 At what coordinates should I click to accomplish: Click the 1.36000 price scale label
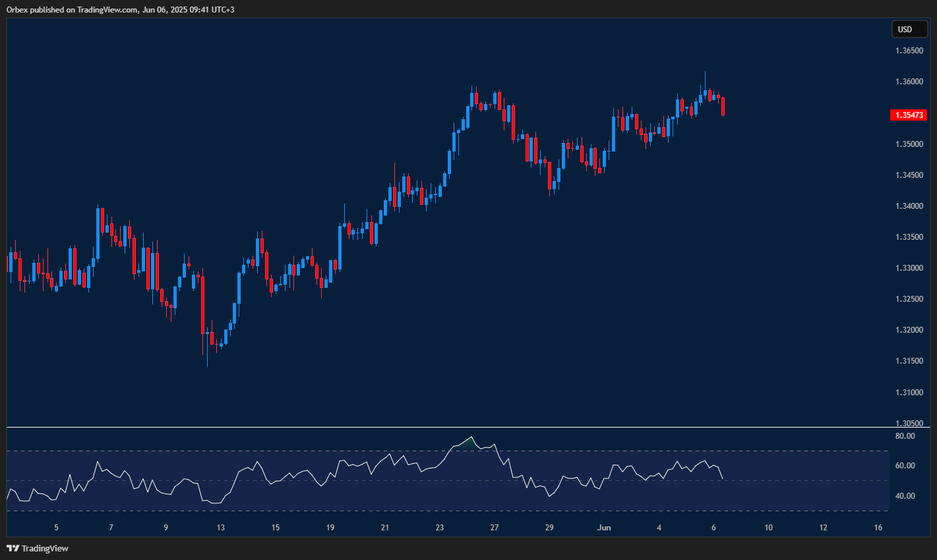pyautogui.click(x=909, y=81)
